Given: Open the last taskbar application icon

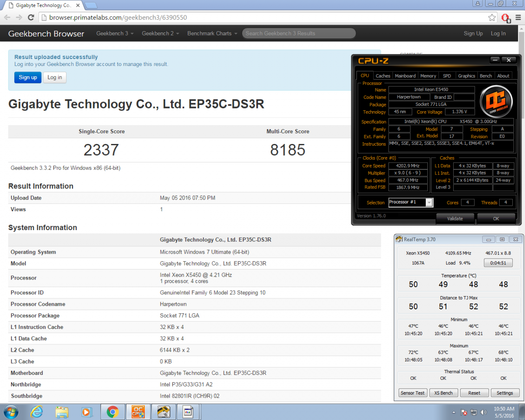Looking at the screenshot, I should tap(189, 412).
